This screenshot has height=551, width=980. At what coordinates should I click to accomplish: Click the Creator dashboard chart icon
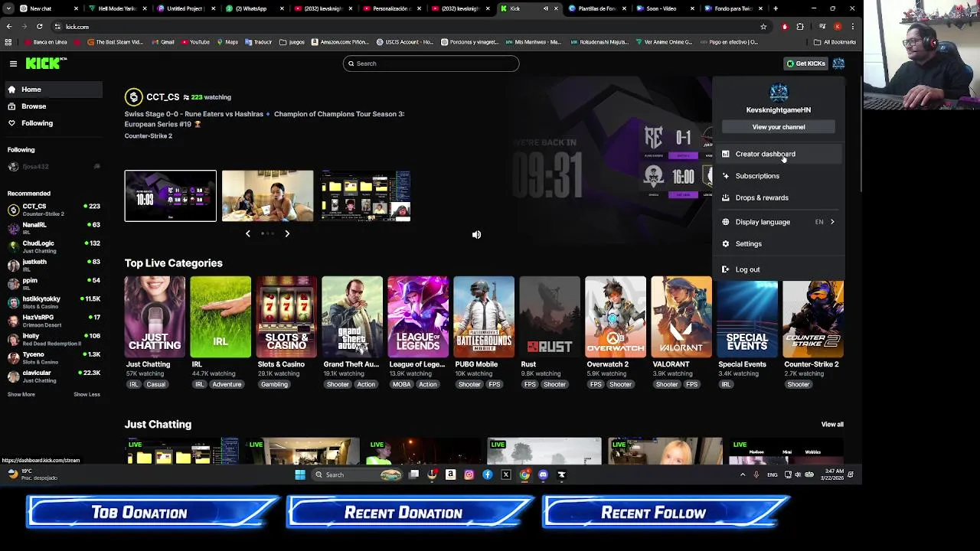point(726,154)
